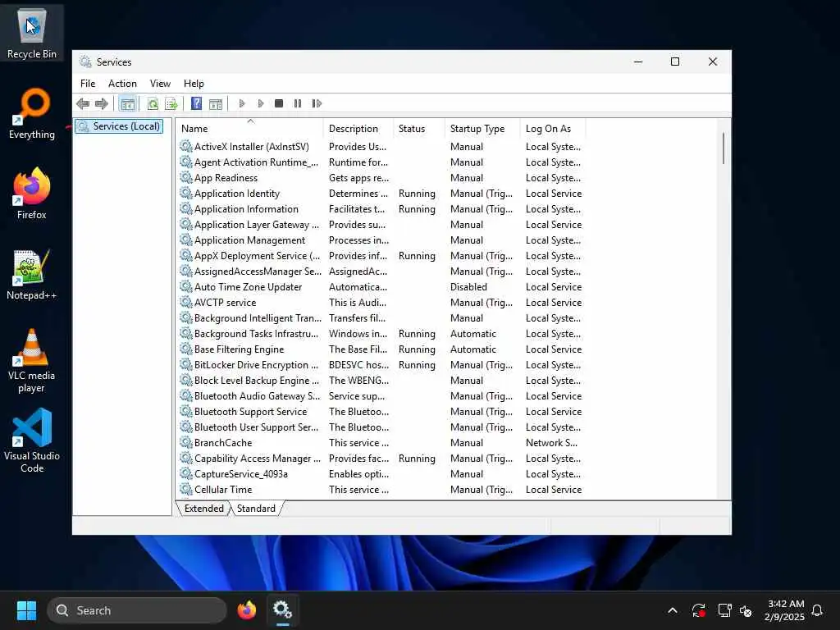Select the Application Information service
Screen dimensions: 840x630
click(x=381, y=209)
